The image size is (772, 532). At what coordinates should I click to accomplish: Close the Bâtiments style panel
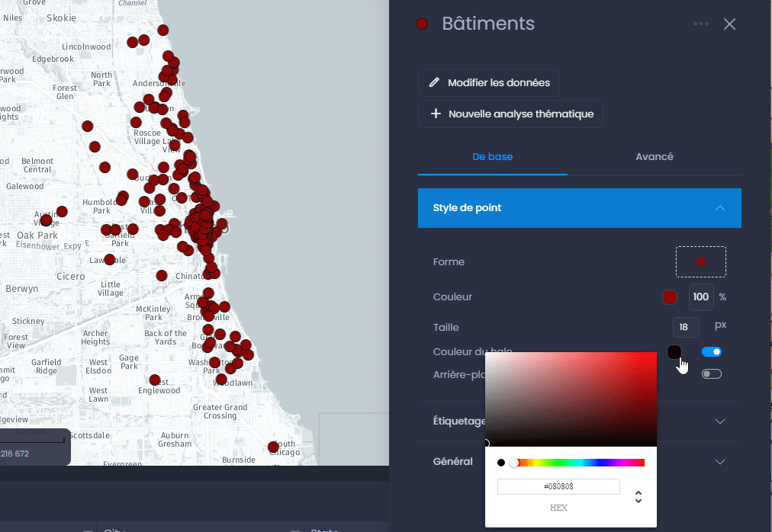729,24
